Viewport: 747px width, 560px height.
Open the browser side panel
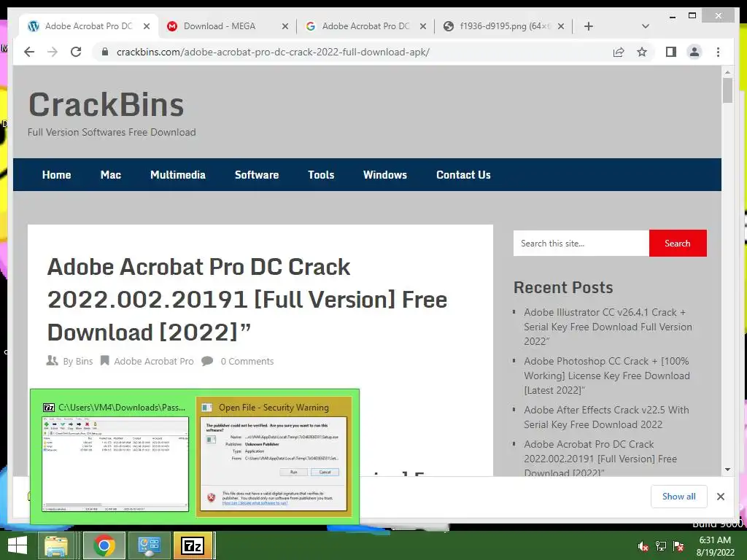tap(671, 52)
